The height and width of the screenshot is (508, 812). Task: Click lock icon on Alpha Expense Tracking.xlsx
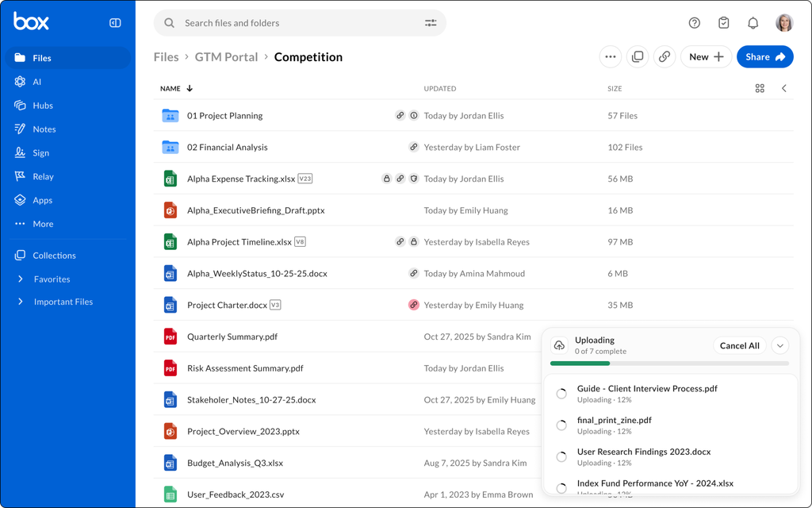click(x=386, y=179)
